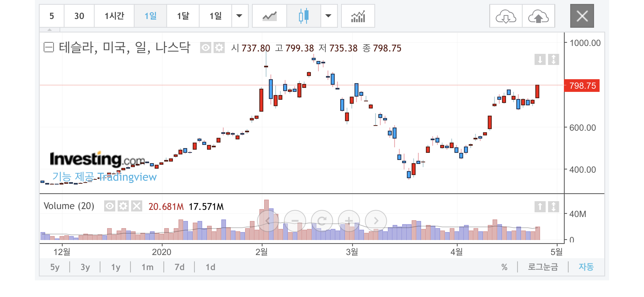Switch to the 1시간 interval
This screenshot has height=297, width=644.
click(x=114, y=16)
